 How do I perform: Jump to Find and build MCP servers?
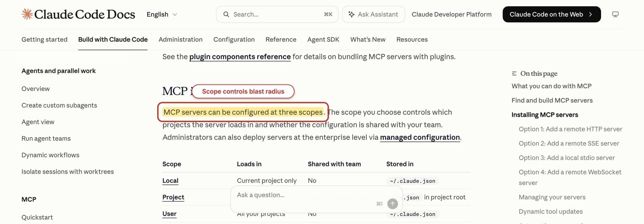(x=552, y=101)
